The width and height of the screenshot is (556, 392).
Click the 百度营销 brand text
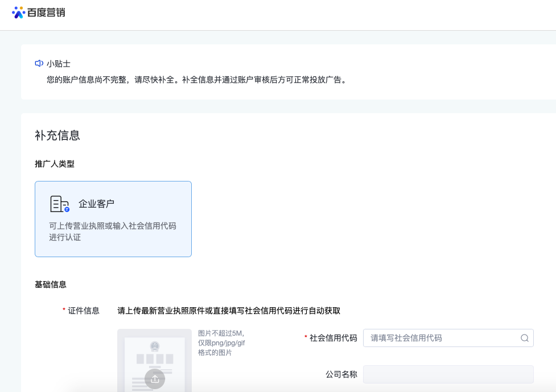coord(47,11)
